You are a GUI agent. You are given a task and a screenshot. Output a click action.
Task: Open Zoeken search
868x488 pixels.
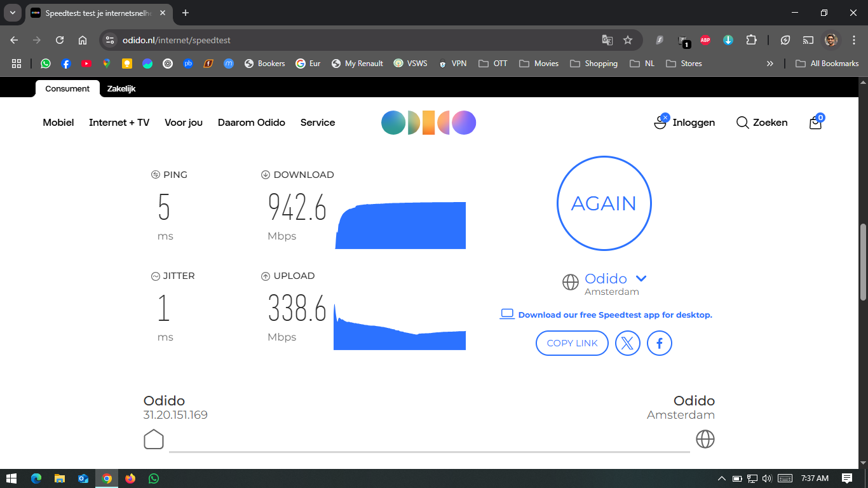click(762, 123)
